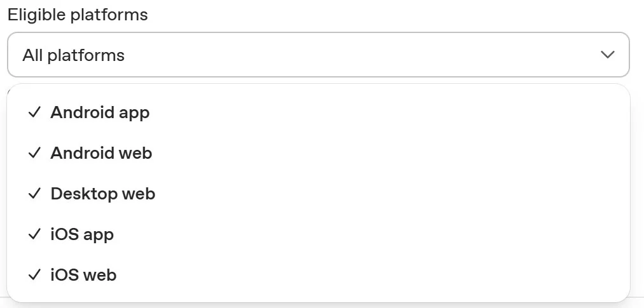
Task: Click the checkmark icon beside Android app
Action: point(34,112)
